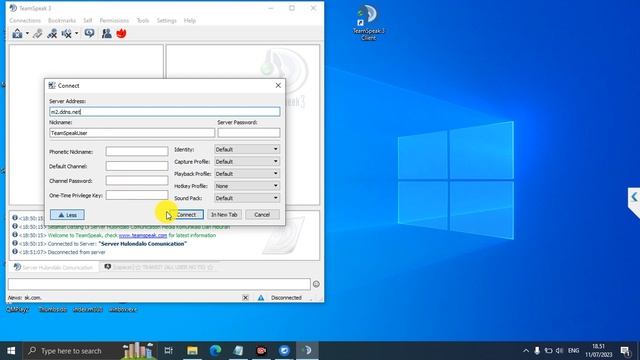Viewport: 640px width, 360px height.
Task: Click the Subscribe to all channels toolbar icon
Action: tap(52, 33)
